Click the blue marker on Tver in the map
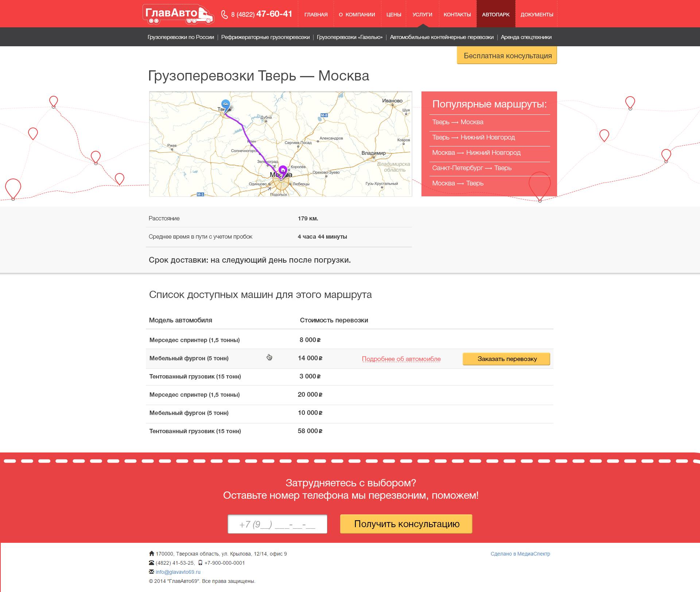The image size is (700, 592). point(225,105)
